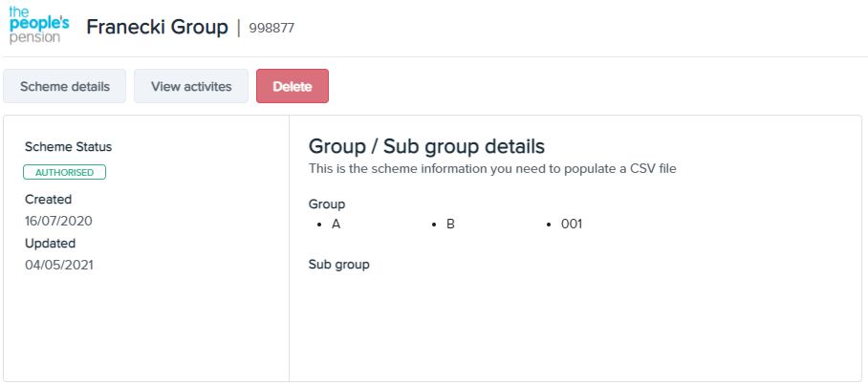Select the Updated date 04/05/2021
The image size is (868, 386).
[x=59, y=265]
